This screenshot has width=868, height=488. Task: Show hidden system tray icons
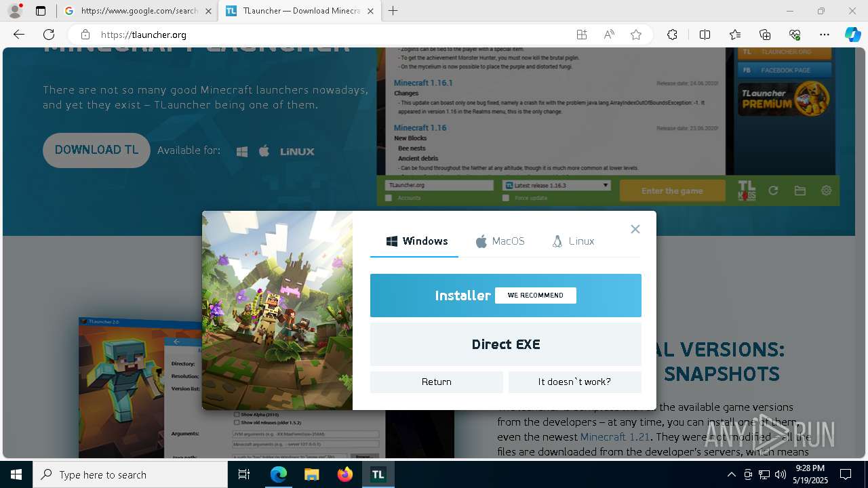(731, 474)
